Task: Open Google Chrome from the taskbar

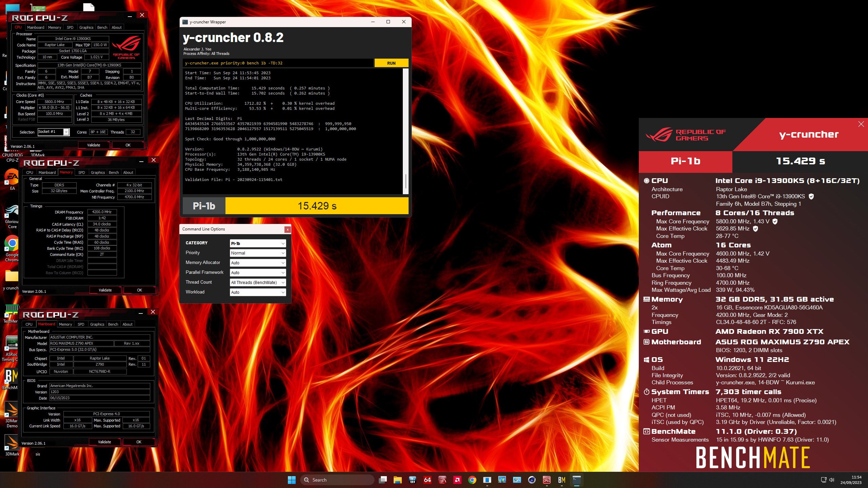Action: pos(472,480)
